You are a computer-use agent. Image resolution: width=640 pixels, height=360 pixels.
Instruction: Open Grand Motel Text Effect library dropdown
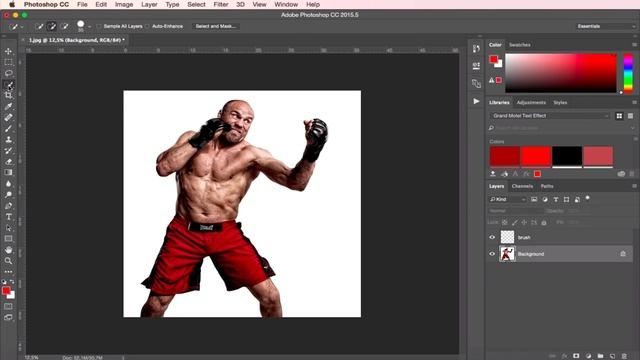(549, 116)
